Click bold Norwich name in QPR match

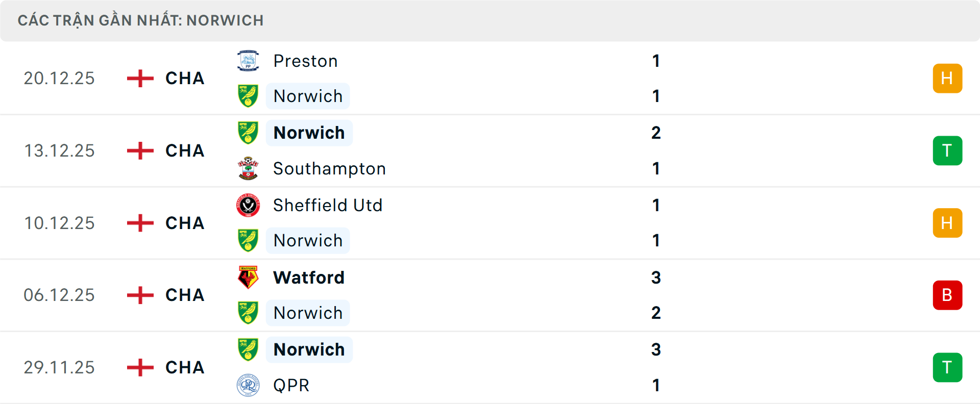(309, 349)
